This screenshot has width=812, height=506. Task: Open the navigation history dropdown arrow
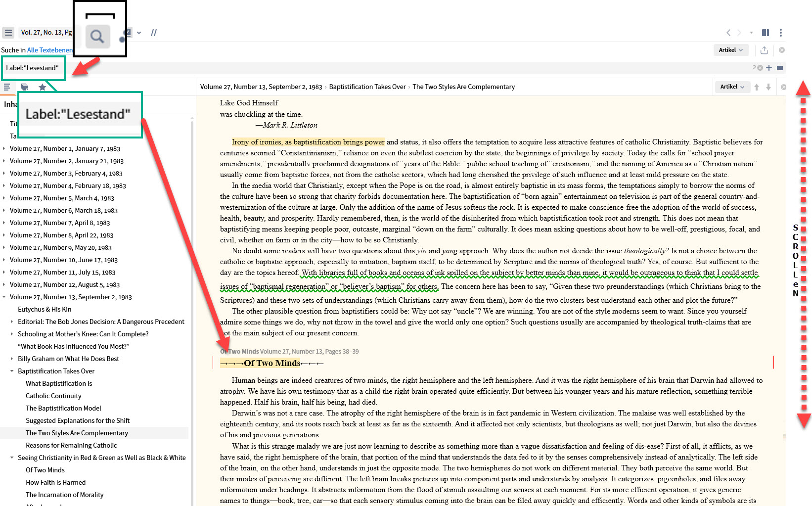pos(751,33)
